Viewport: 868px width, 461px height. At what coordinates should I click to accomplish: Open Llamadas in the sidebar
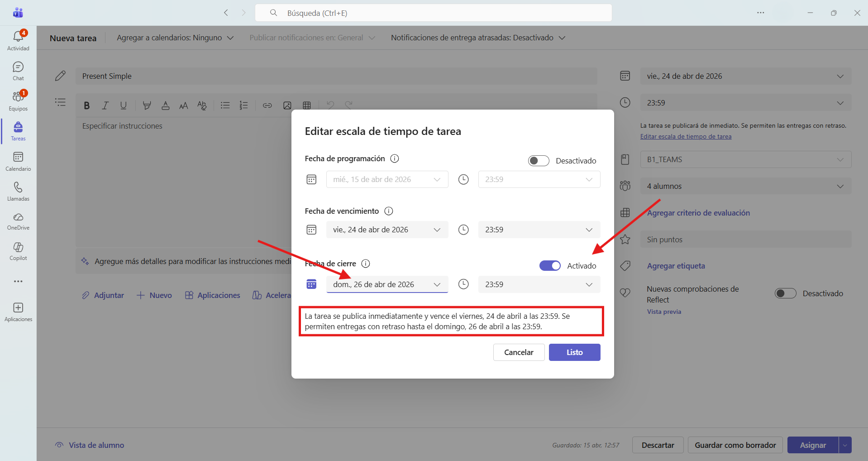tap(18, 192)
